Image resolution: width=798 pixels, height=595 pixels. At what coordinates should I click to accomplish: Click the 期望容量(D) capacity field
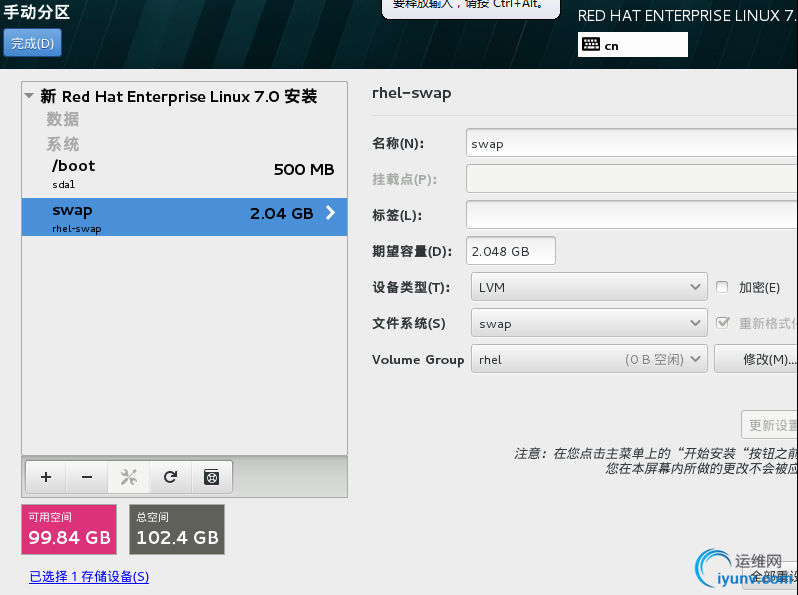510,251
